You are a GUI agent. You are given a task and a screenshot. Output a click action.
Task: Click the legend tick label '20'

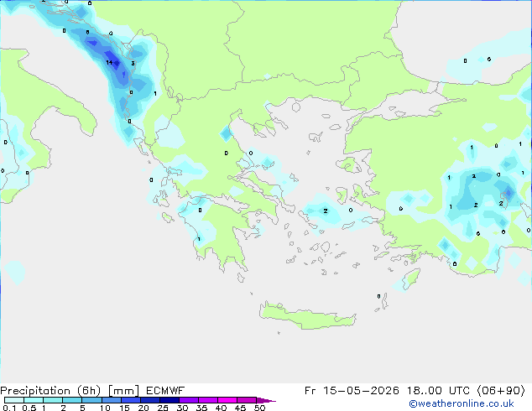(x=143, y=408)
